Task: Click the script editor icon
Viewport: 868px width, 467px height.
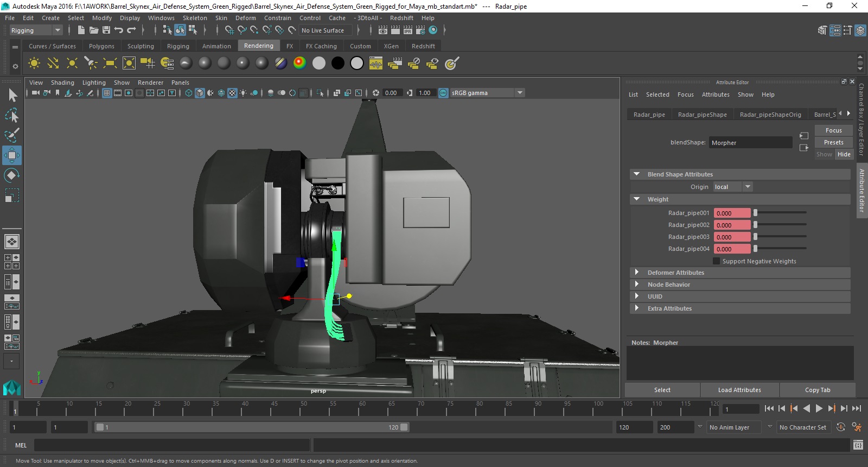Action: [x=858, y=445]
